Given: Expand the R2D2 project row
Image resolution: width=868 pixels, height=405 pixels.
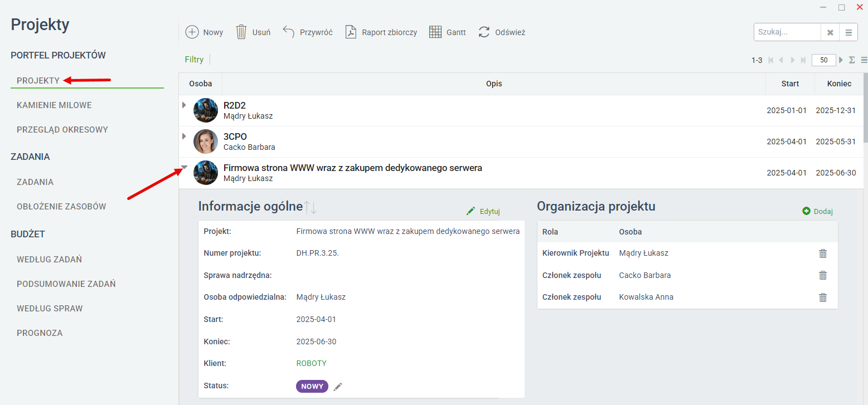Looking at the screenshot, I should [185, 104].
